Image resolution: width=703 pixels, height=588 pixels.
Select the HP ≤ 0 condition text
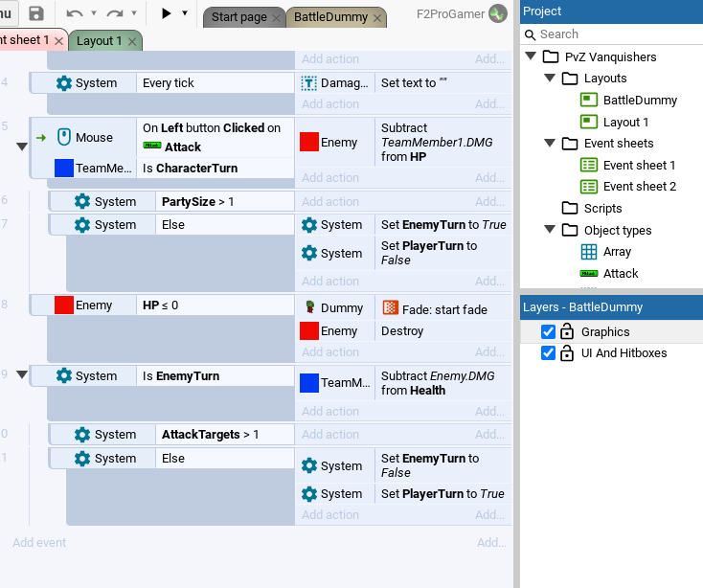point(161,305)
